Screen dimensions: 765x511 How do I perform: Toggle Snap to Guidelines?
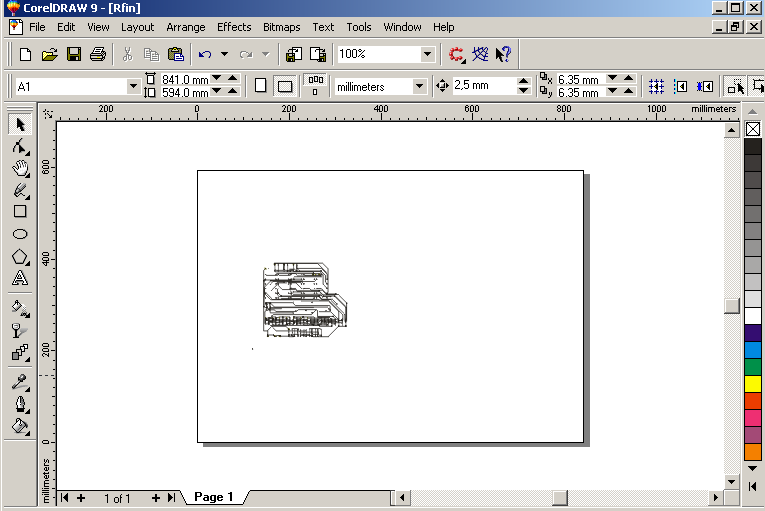click(x=681, y=86)
